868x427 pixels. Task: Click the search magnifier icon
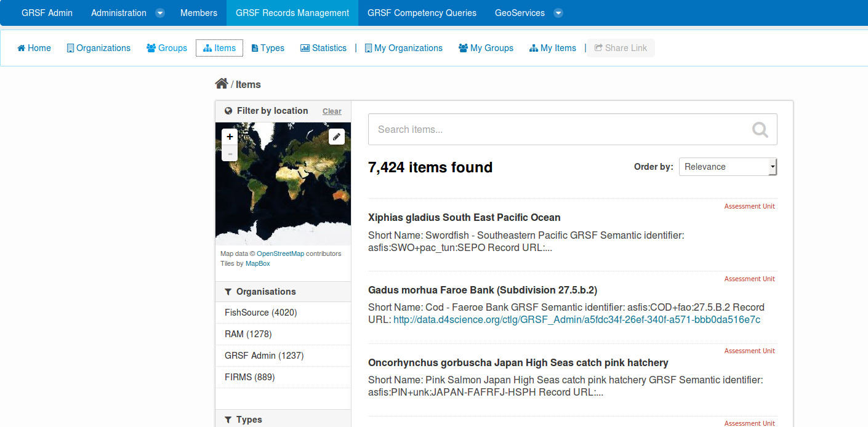(x=760, y=129)
